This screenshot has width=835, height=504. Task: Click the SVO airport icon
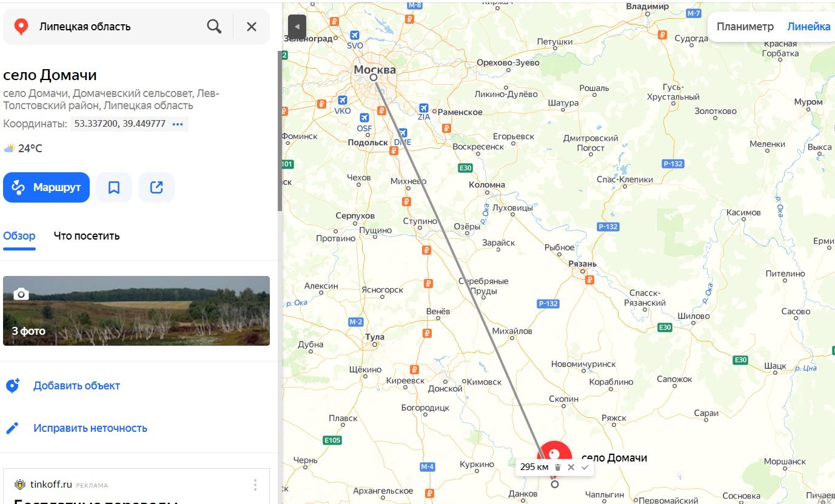click(x=355, y=36)
